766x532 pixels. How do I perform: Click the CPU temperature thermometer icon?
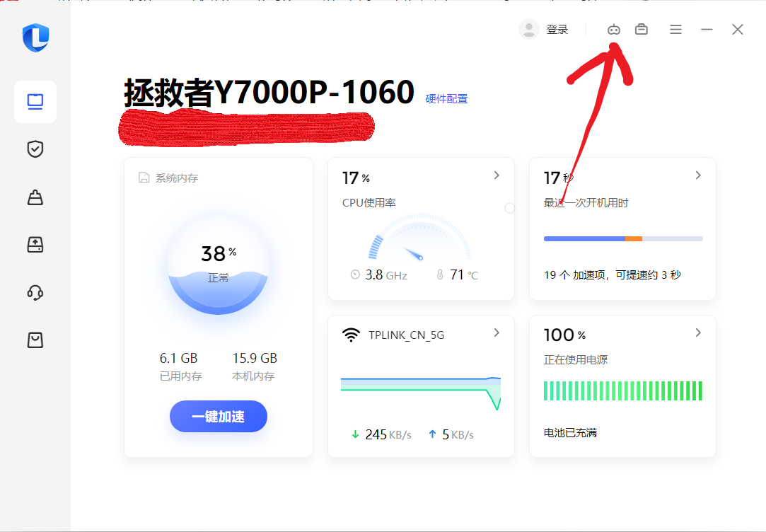click(440, 274)
